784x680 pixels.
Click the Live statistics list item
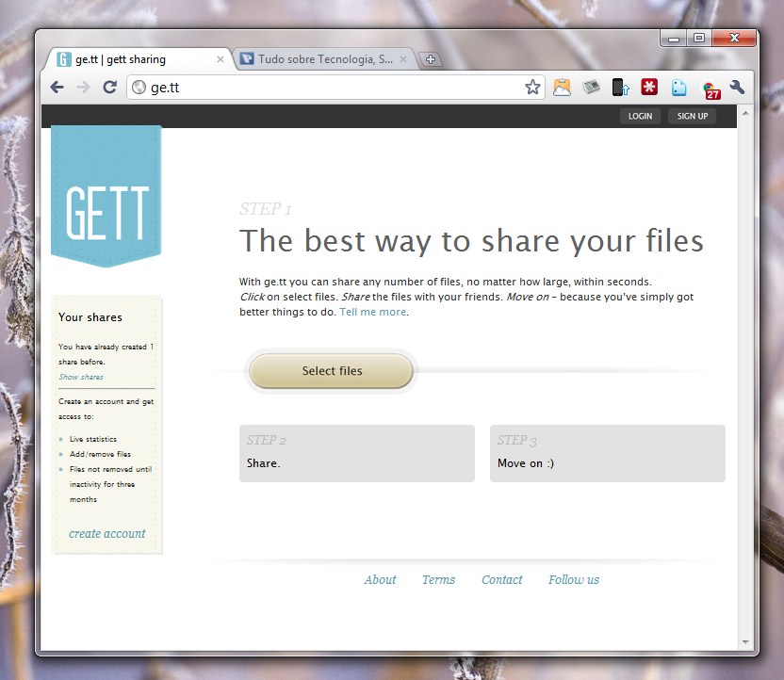pos(93,439)
